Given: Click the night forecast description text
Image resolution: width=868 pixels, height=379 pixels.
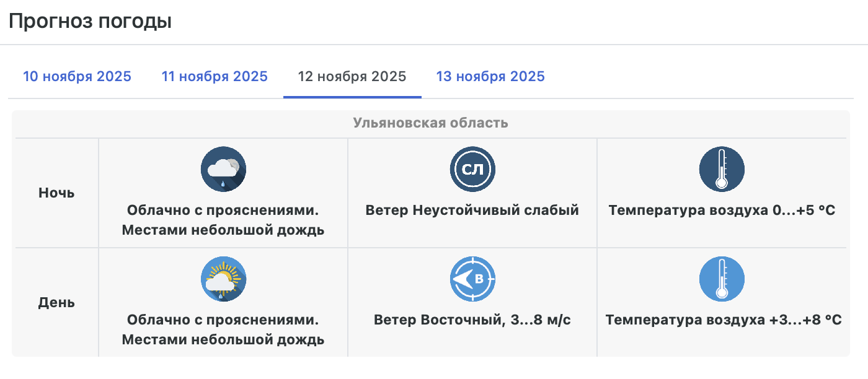Looking at the screenshot, I should pos(223,220).
